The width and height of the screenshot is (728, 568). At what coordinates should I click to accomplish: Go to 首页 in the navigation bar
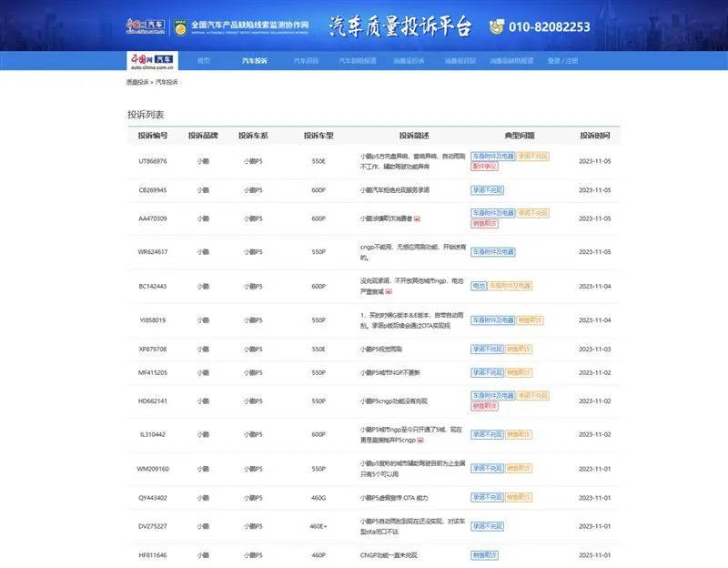203,61
